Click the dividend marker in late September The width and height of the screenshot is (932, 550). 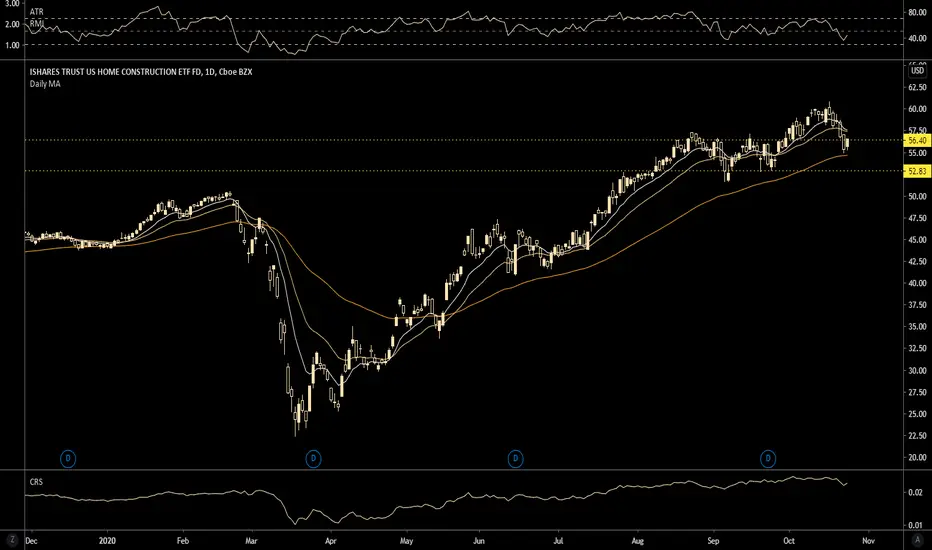point(768,458)
